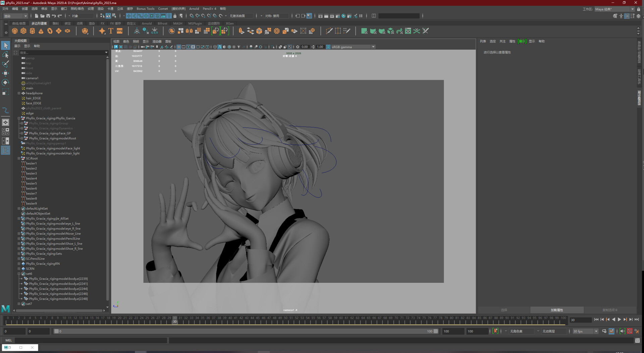Select the polygon Type text tool
This screenshot has width=644, height=353.
(x=111, y=31)
